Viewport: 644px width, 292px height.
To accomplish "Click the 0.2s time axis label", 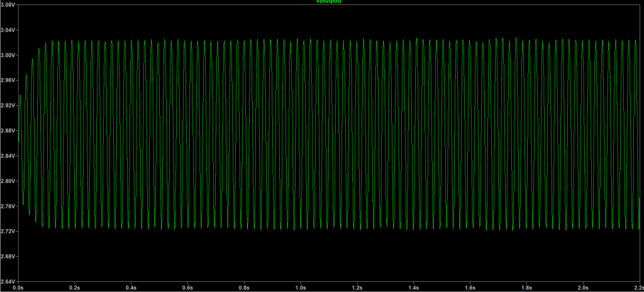I will [75, 288].
